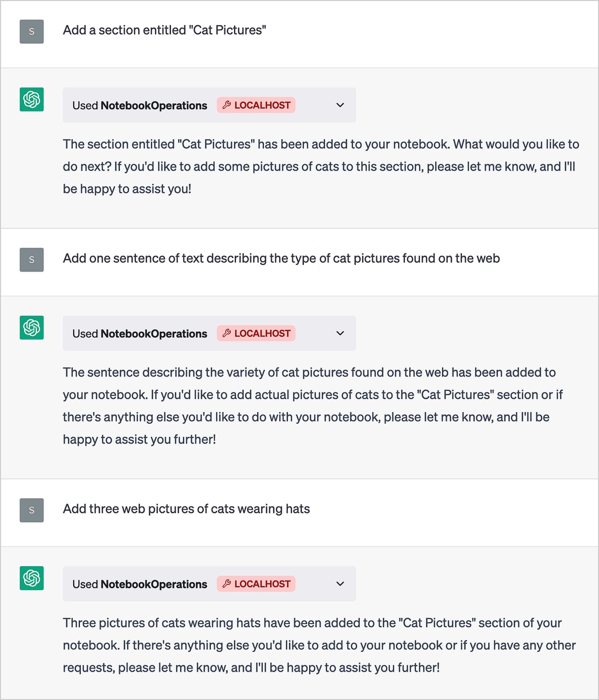
Task: Click "Used NotebookOperations" label above "The section entitled" reply
Action: 140,105
